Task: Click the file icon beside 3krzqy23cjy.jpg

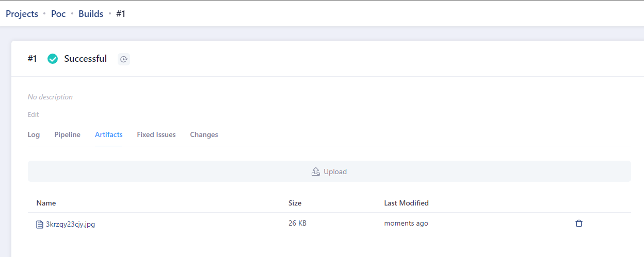Action: [39, 224]
